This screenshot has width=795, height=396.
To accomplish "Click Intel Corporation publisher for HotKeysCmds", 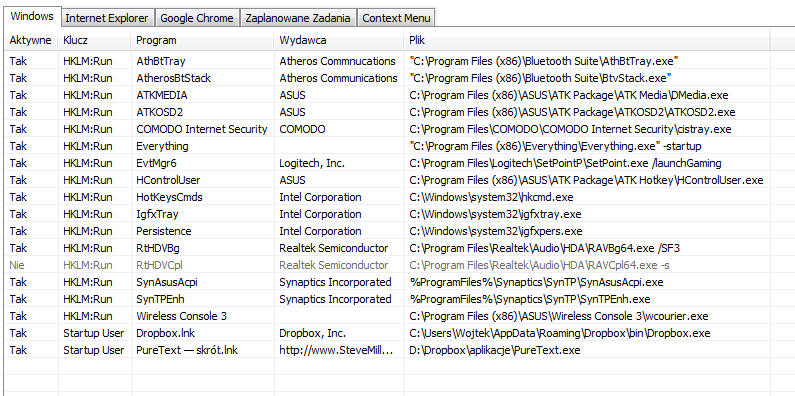I will [320, 197].
